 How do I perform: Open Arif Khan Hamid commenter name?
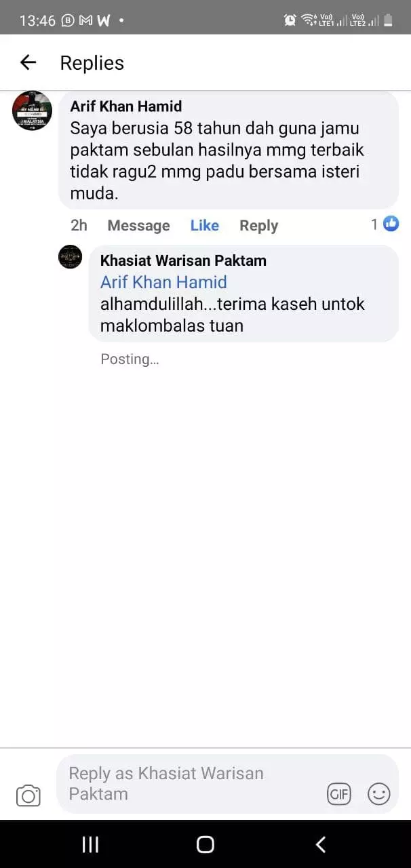(126, 106)
